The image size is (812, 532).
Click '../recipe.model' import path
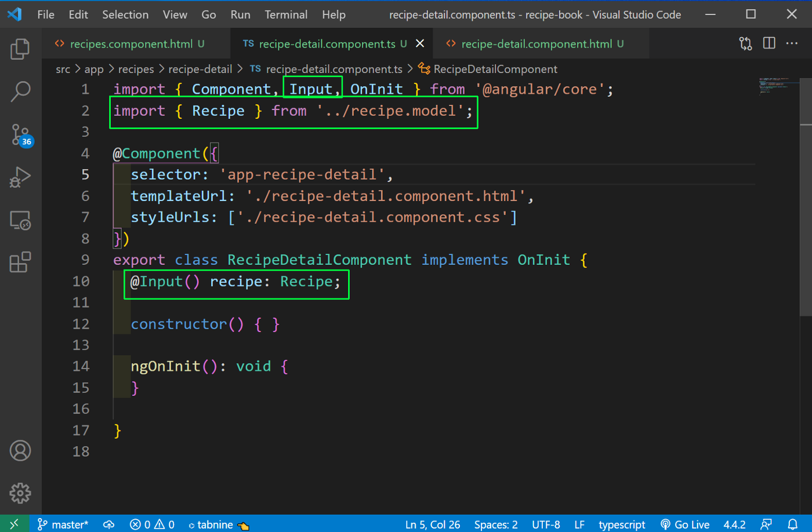tap(390, 111)
